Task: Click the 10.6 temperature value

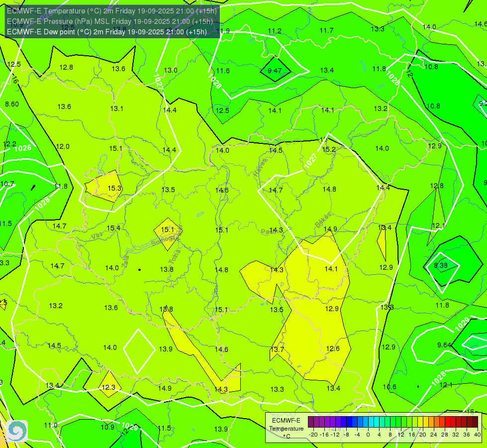Action: point(390,386)
